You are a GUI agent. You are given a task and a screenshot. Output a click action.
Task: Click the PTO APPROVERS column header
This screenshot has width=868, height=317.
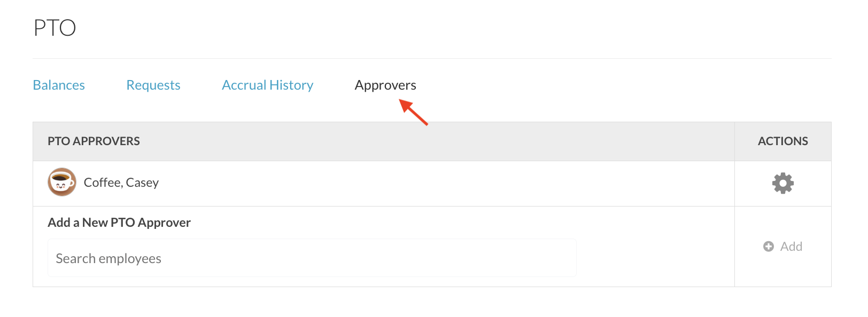click(94, 141)
